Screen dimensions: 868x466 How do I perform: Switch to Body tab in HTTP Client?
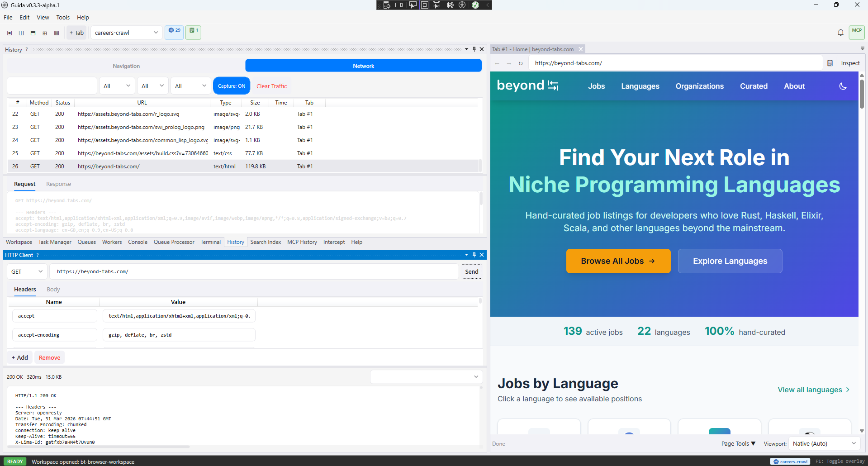pyautogui.click(x=53, y=290)
